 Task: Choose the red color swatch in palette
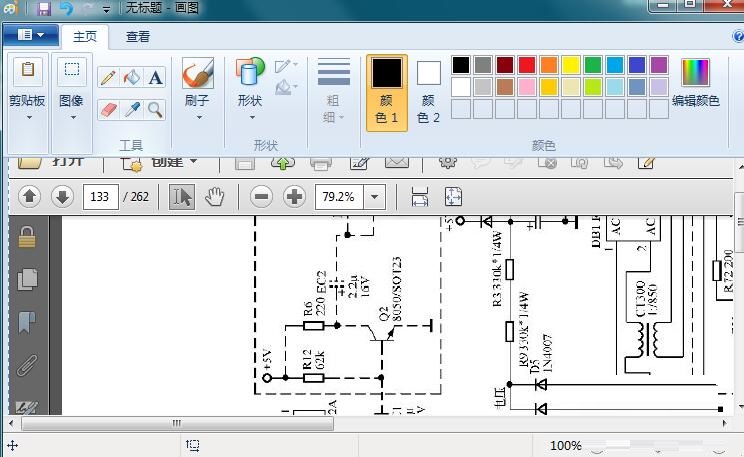coord(527,65)
